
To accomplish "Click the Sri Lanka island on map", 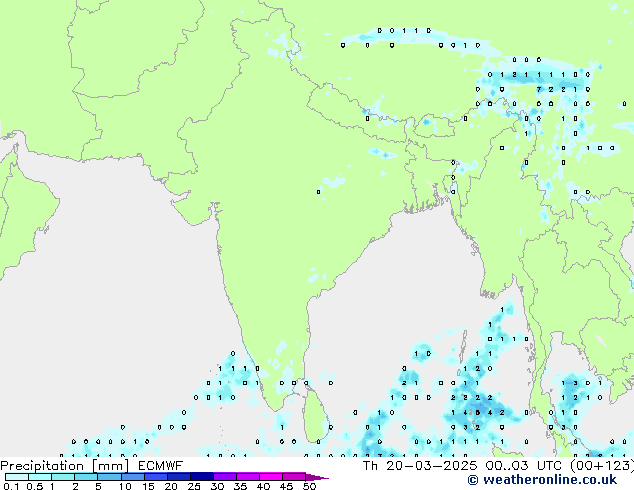I will click(315, 416).
